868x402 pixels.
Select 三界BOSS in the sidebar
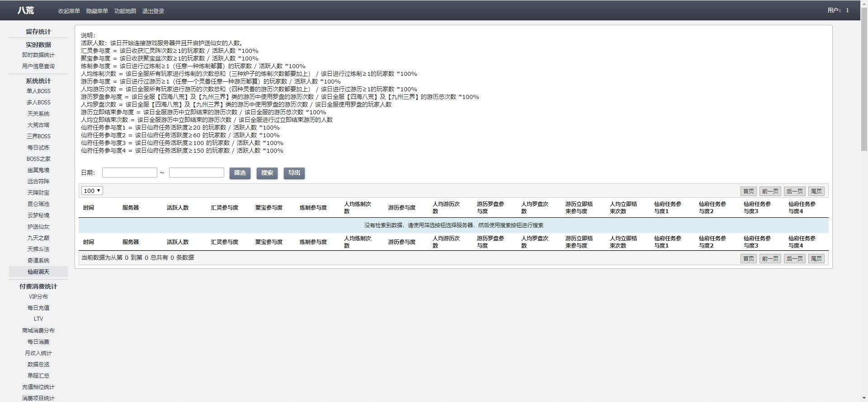[x=38, y=136]
